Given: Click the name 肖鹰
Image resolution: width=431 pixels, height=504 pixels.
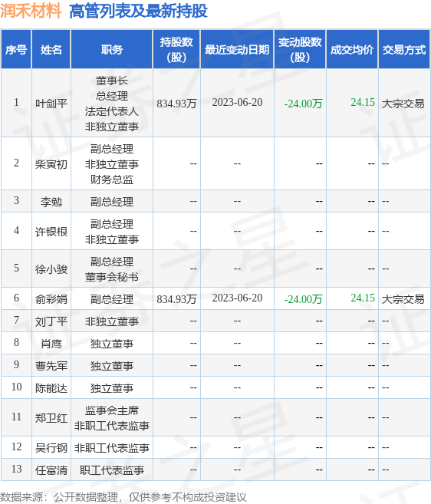Looking at the screenshot, I should [51, 344].
